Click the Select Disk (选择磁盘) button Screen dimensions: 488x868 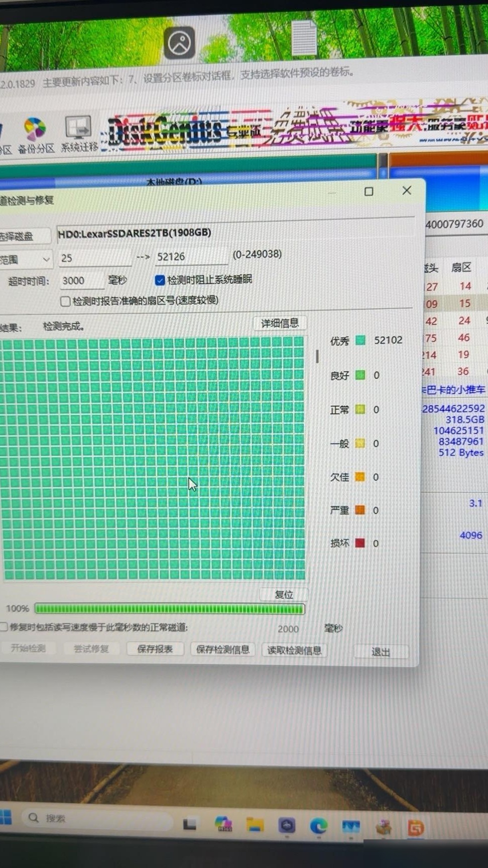click(24, 236)
